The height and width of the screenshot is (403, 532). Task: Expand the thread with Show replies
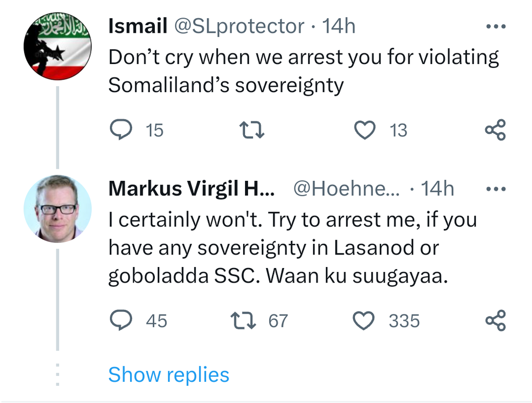tap(168, 375)
